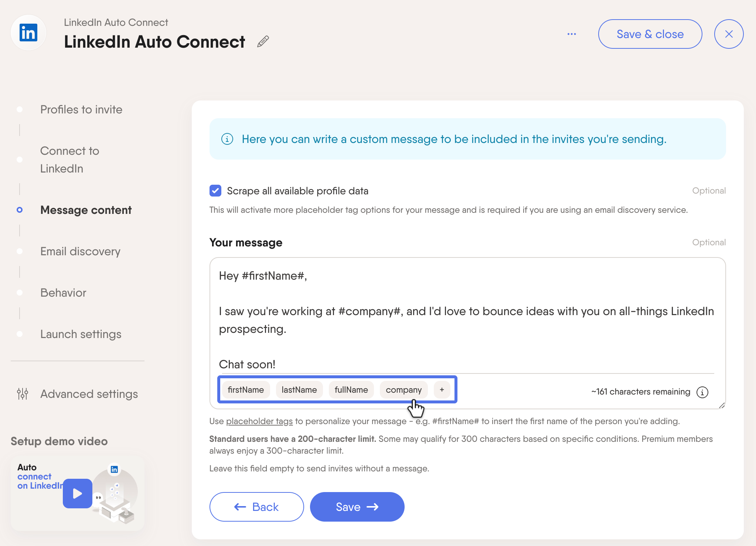Jump to Launch settings step

81,334
